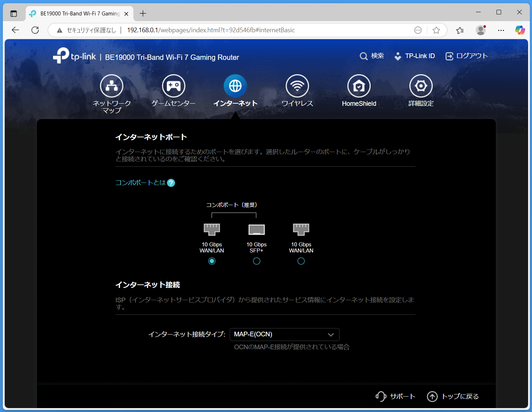This screenshot has width=532, height=412.
Task: Open a new browser tab
Action: (143, 14)
